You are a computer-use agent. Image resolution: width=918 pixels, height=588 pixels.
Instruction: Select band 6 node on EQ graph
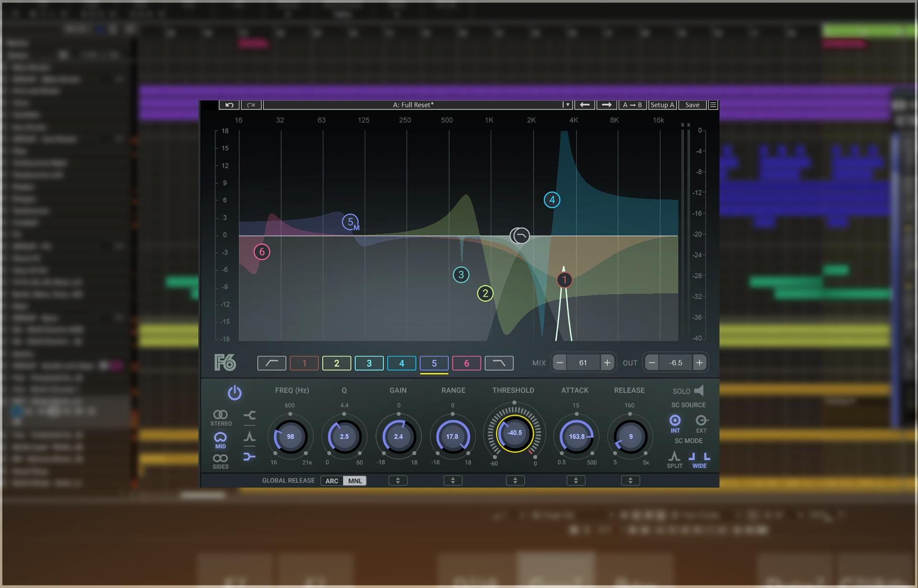262,251
